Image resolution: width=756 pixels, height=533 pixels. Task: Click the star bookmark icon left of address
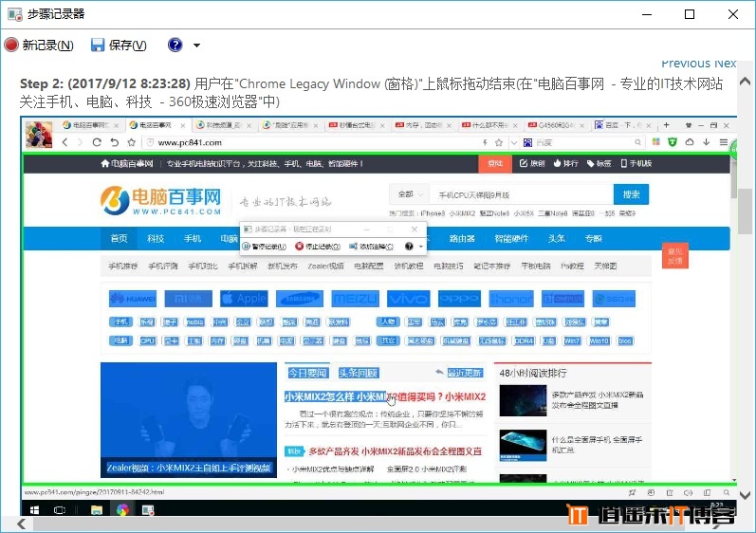(131, 142)
